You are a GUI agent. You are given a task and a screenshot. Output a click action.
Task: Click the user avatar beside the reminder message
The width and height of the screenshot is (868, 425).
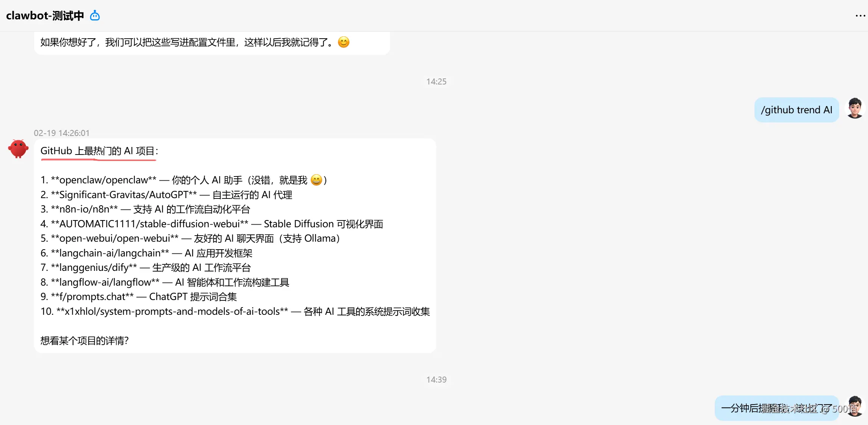854,406
